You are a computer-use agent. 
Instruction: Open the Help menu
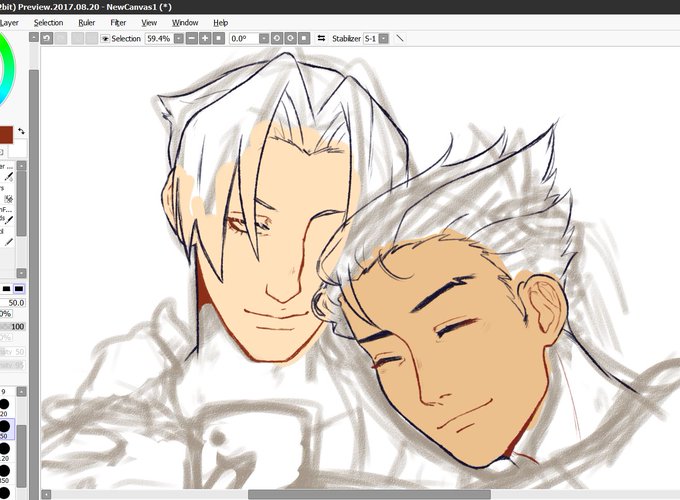pos(220,23)
